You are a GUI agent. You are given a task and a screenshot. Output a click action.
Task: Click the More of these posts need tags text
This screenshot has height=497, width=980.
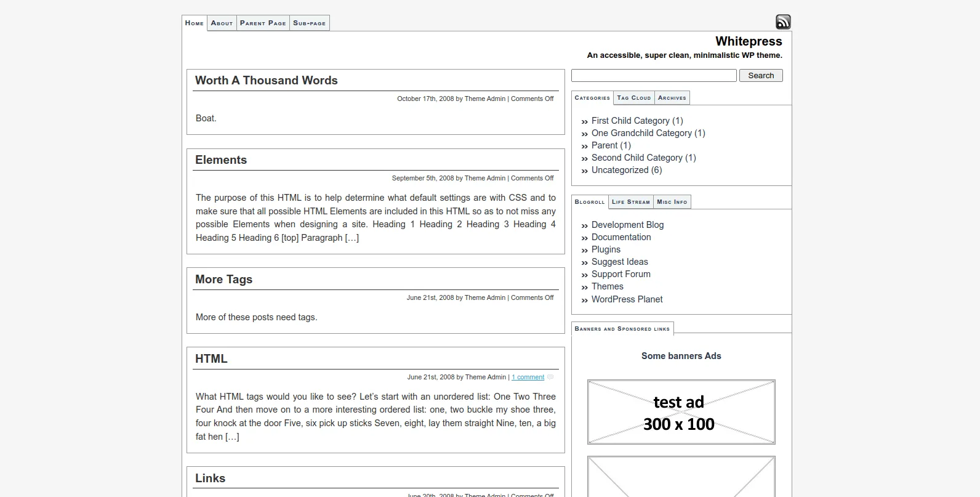[x=256, y=317]
